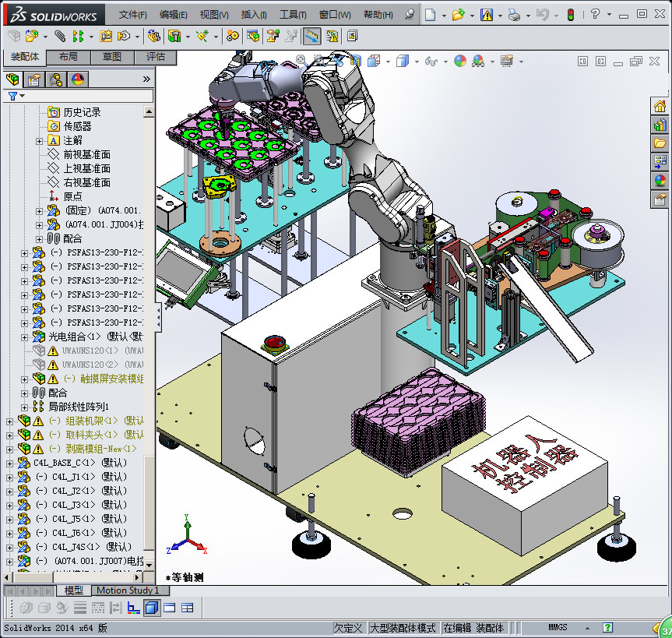
Task: Click the Help question mark icon
Action: [595, 14]
